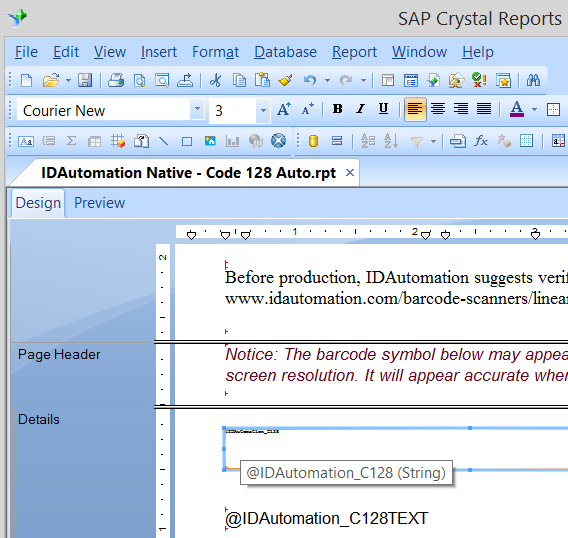Open the Help menu
Screen dimensions: 568x538
(x=478, y=52)
